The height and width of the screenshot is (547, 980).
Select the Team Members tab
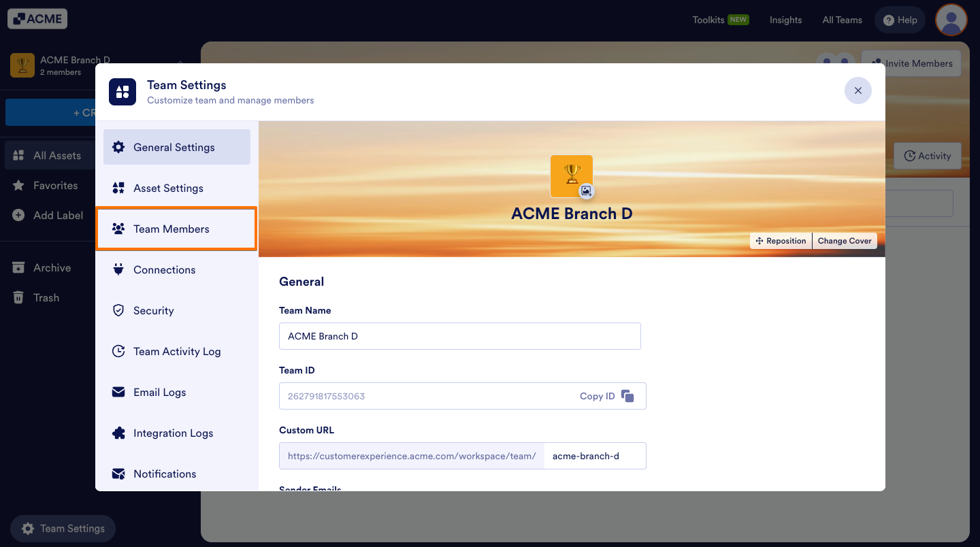(176, 229)
